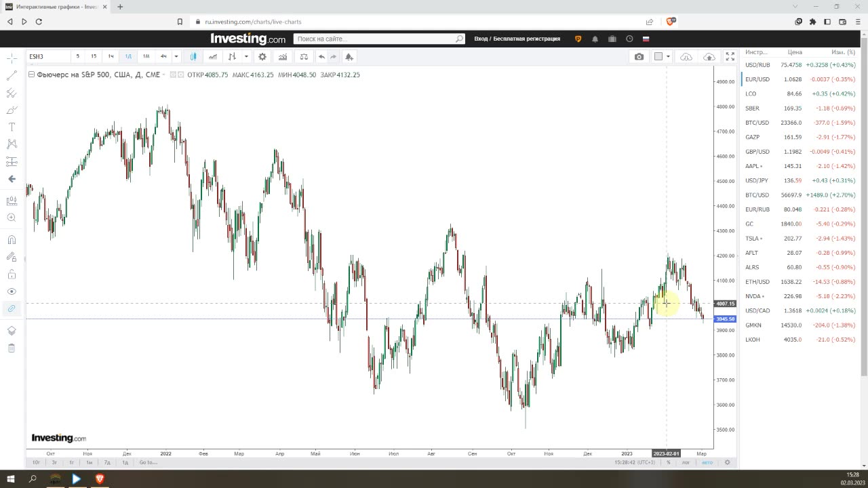Select the 1М monthly interval
Image resolution: width=868 pixels, height=488 pixels.
coord(146,57)
